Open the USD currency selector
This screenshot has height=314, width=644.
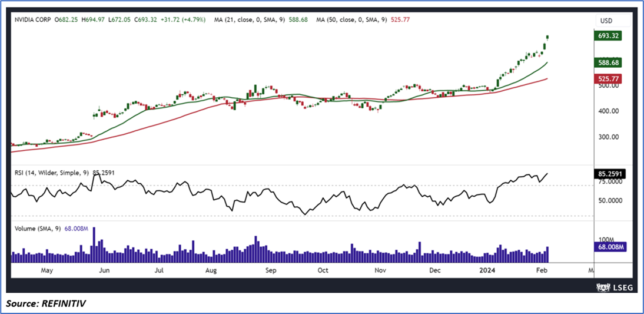click(x=613, y=20)
